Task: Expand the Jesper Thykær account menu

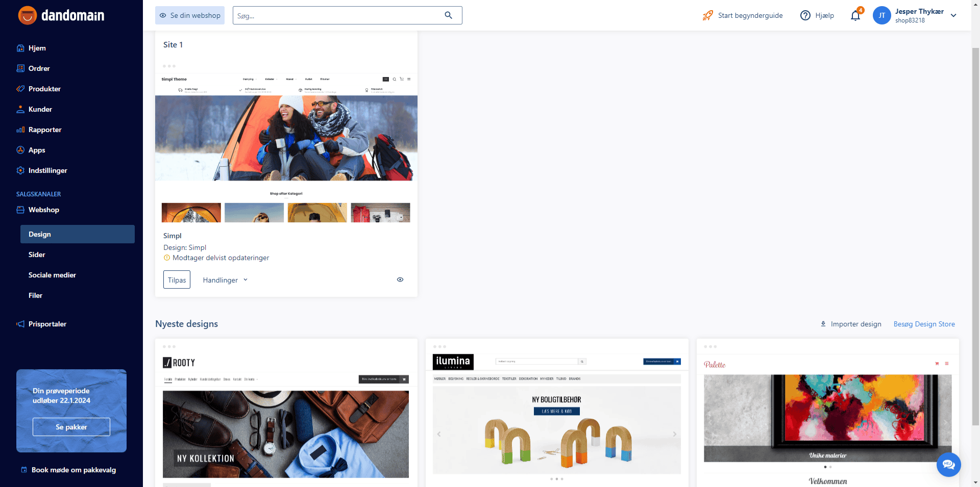Action: pyautogui.click(x=953, y=15)
